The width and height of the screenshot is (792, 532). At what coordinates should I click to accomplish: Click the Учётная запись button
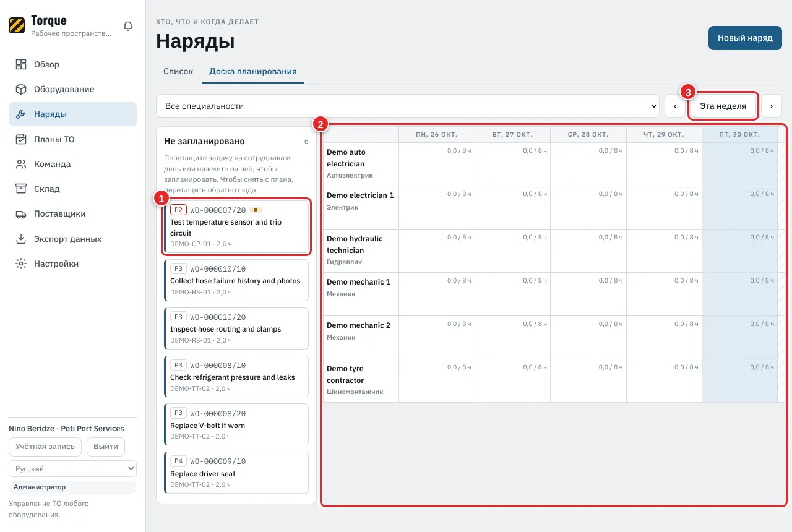click(x=45, y=447)
